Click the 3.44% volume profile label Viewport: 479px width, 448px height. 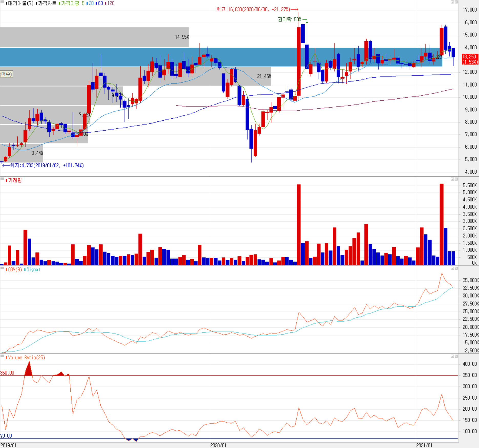click(37, 153)
